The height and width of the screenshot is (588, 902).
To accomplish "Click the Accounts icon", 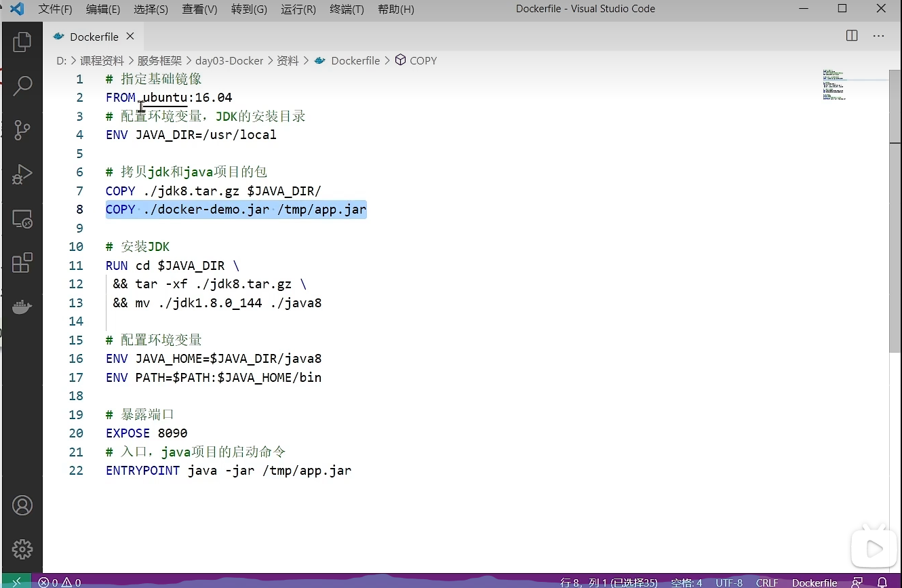I will click(x=22, y=505).
